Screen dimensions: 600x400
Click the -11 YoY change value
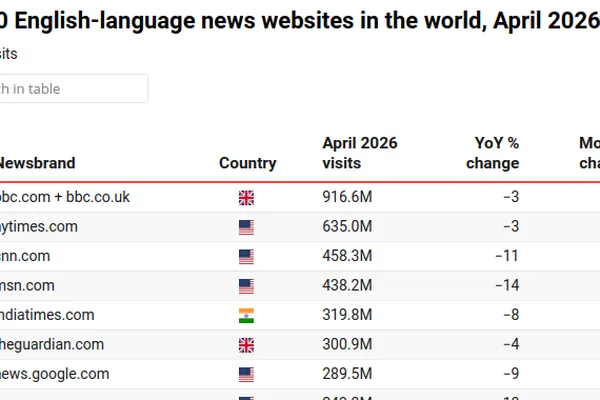point(507,256)
